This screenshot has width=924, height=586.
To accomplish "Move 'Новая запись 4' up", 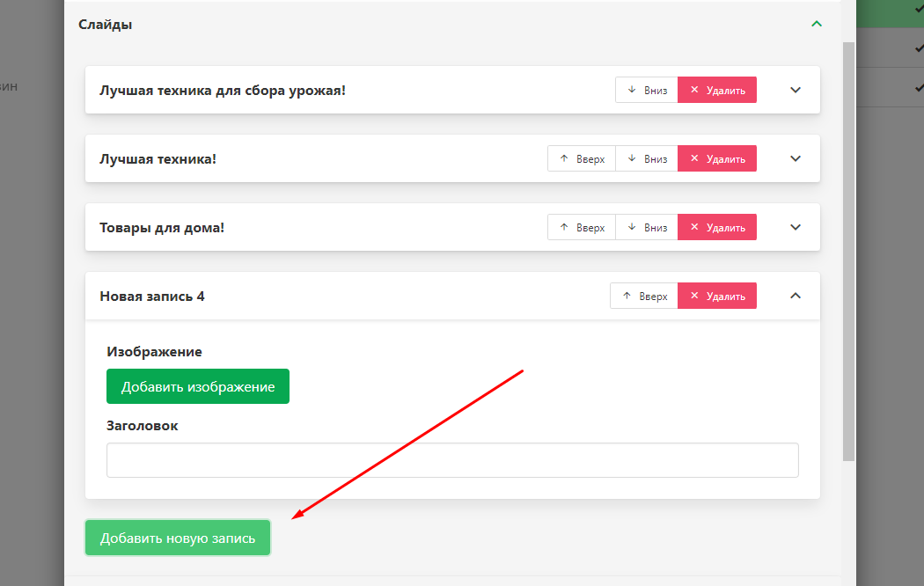I will pyautogui.click(x=644, y=296).
